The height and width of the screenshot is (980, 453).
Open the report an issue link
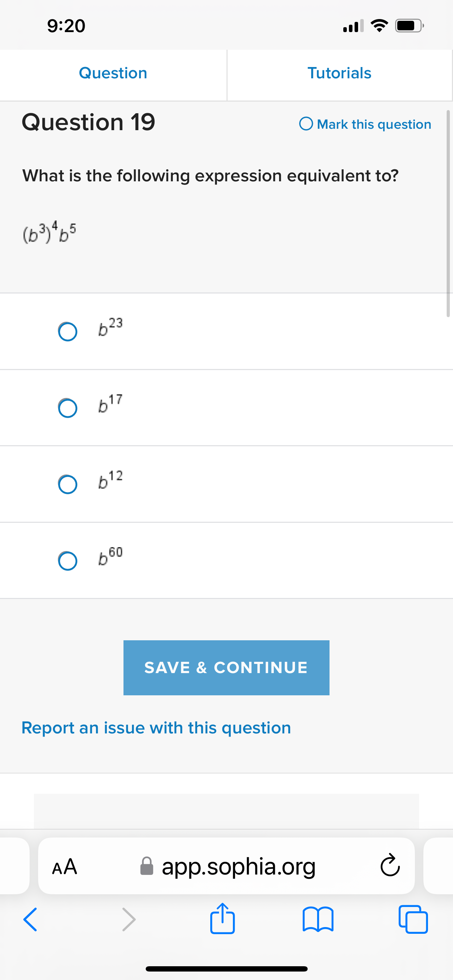156,728
